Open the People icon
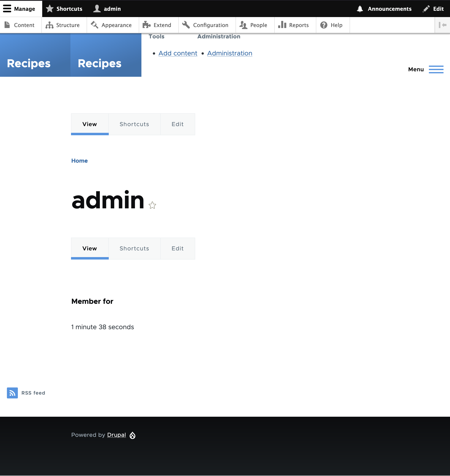 [243, 25]
